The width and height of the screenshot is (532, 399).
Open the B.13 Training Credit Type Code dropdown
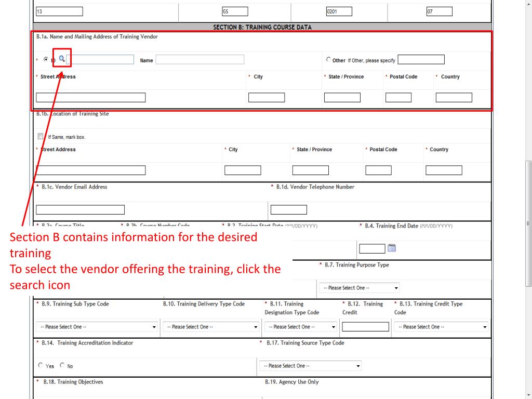point(441,327)
